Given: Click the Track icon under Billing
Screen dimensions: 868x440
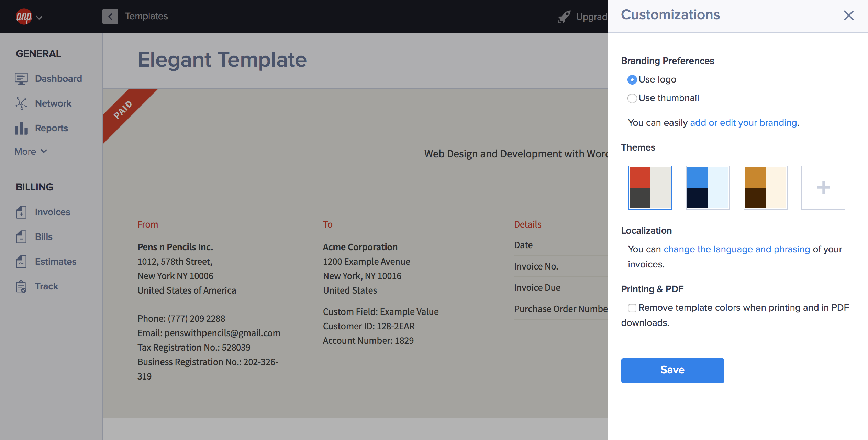Looking at the screenshot, I should [x=21, y=286].
